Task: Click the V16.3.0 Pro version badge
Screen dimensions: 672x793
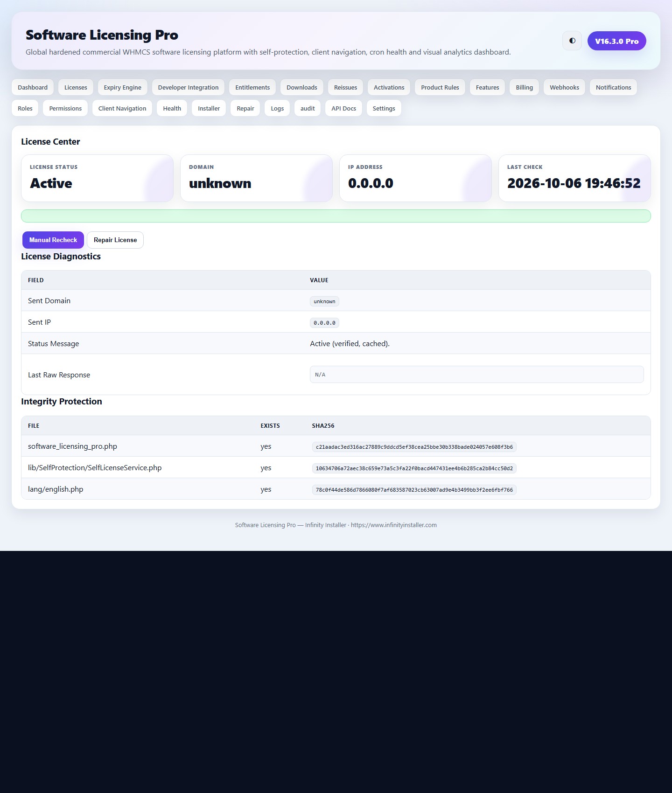Action: [617, 41]
